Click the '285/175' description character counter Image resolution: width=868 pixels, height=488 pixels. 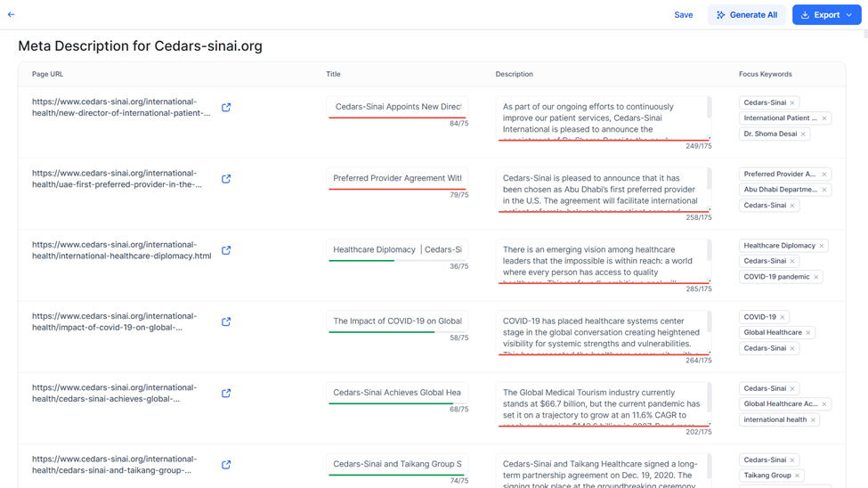coord(699,289)
